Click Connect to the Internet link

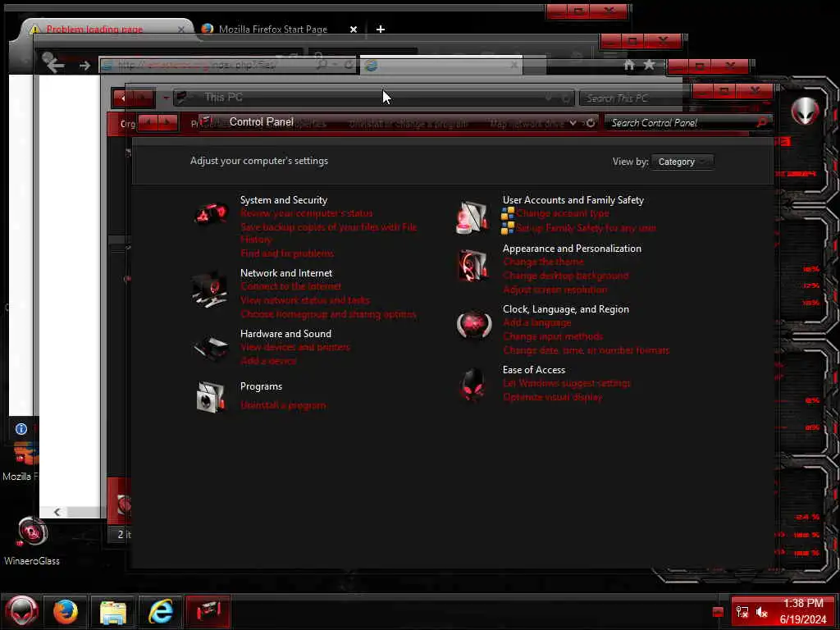291,286
